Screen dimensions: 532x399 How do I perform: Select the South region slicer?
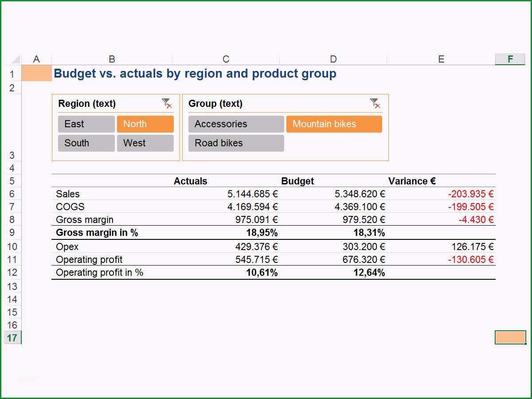tap(86, 143)
